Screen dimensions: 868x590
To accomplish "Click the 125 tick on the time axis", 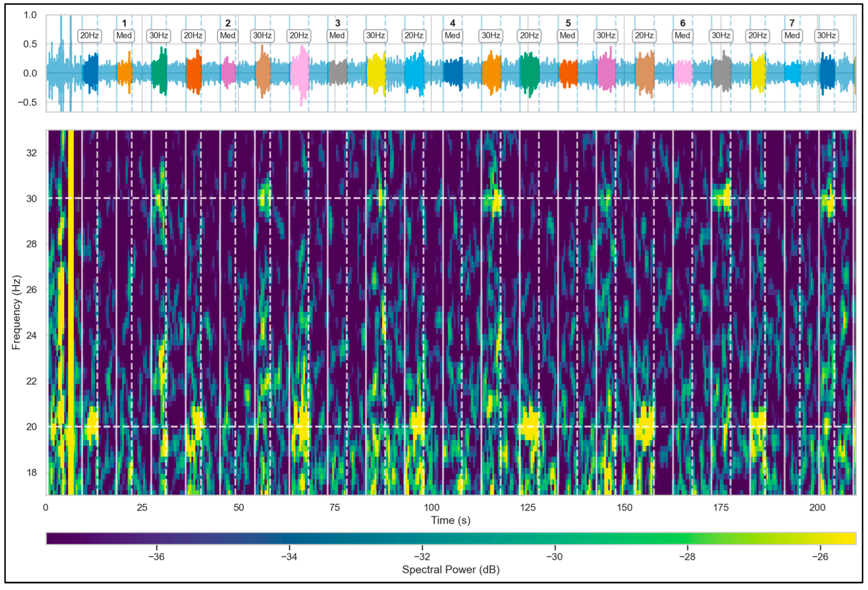I will click(528, 507).
